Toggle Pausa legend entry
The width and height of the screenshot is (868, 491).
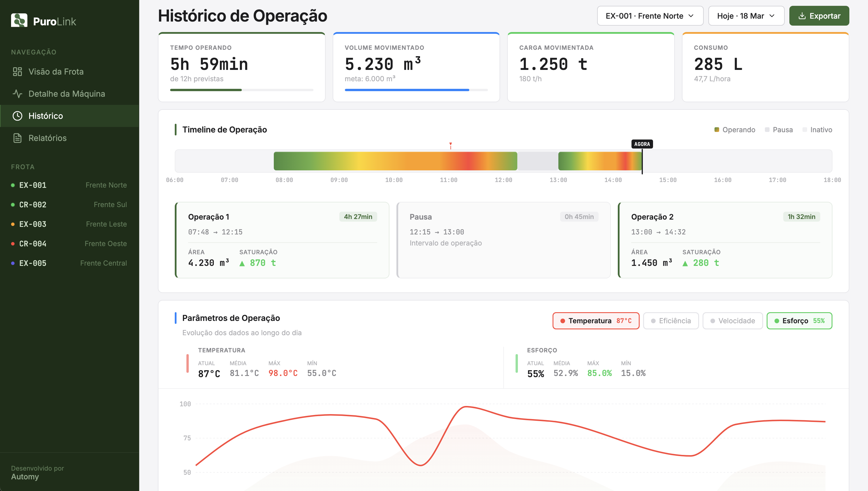point(779,130)
